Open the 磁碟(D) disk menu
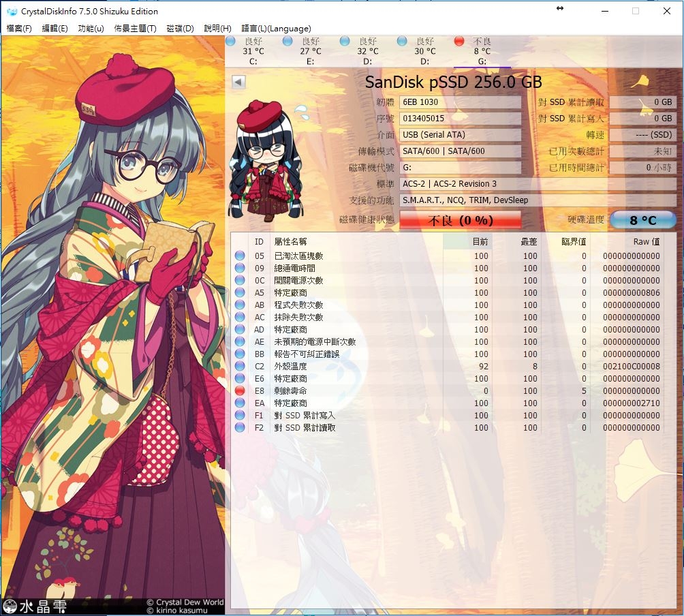The width and height of the screenshot is (684, 616). [180, 29]
